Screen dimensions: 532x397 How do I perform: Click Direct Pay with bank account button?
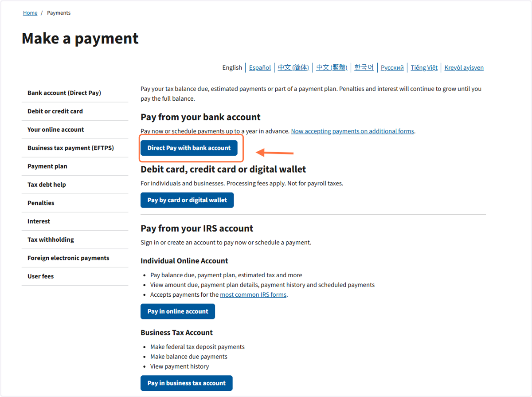189,148
